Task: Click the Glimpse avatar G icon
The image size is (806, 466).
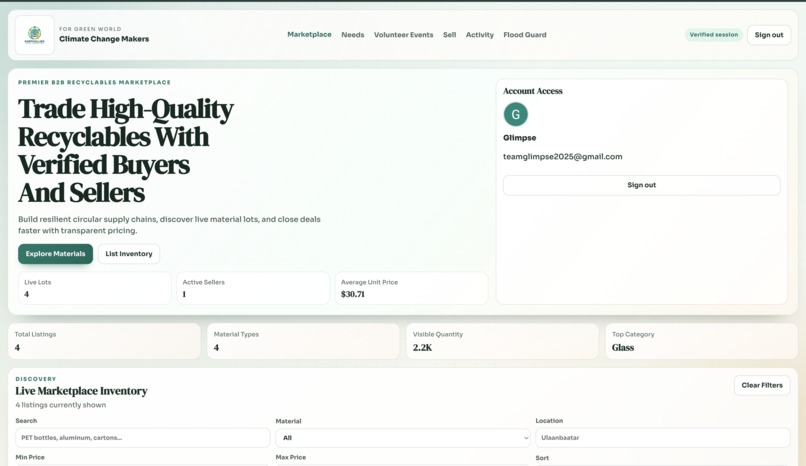Action: pyautogui.click(x=516, y=114)
